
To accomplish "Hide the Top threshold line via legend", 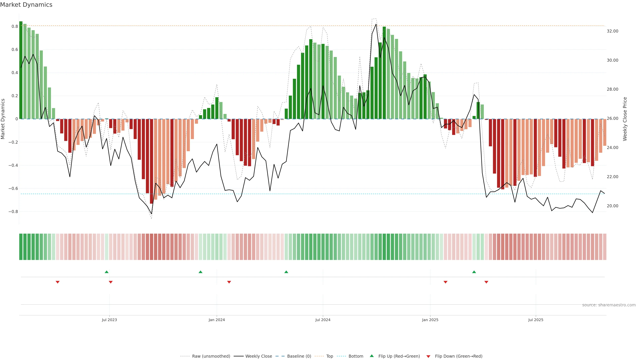I will 330,356.
